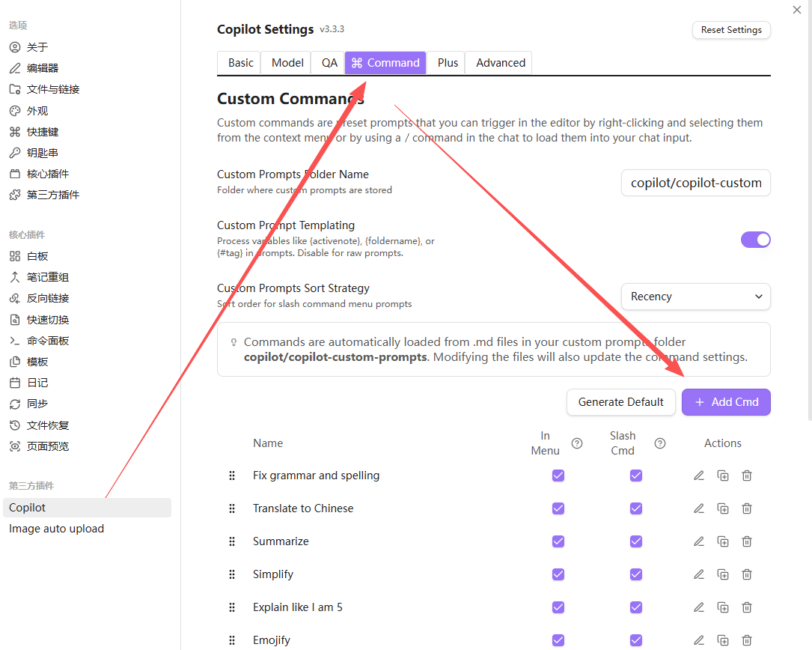Duplicate the Emojify command
The image size is (812, 650).
(x=723, y=640)
